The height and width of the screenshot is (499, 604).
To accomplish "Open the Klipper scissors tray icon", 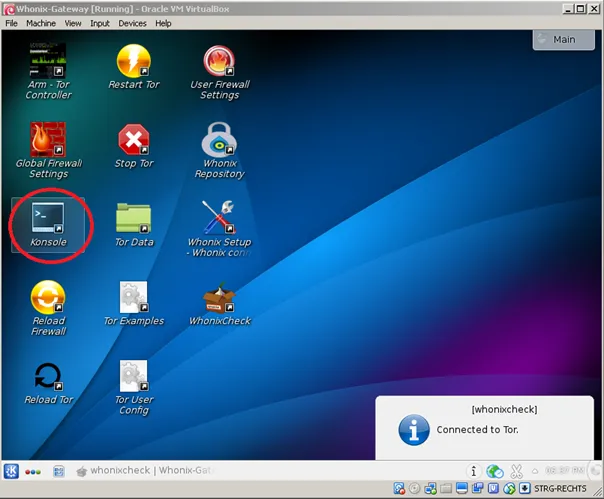I will pyautogui.click(x=516, y=471).
